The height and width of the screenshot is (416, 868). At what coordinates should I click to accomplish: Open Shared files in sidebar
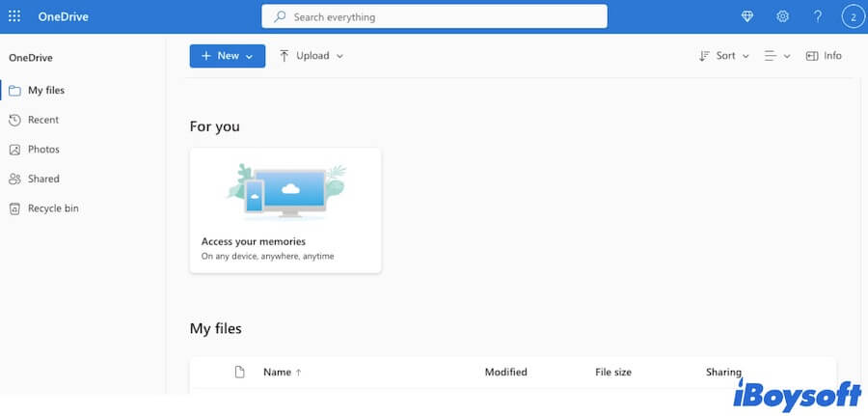point(43,179)
